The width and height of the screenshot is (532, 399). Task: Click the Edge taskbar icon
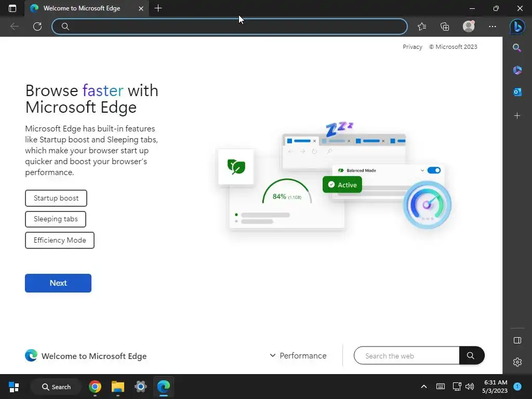pos(164,387)
